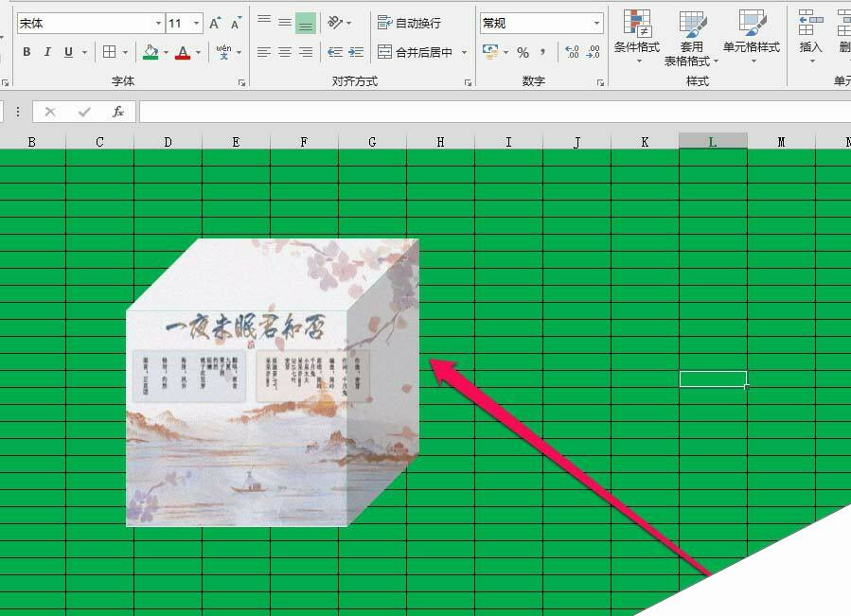Screen dimensions: 851x616
Task: Increase indent
Action: [x=356, y=52]
